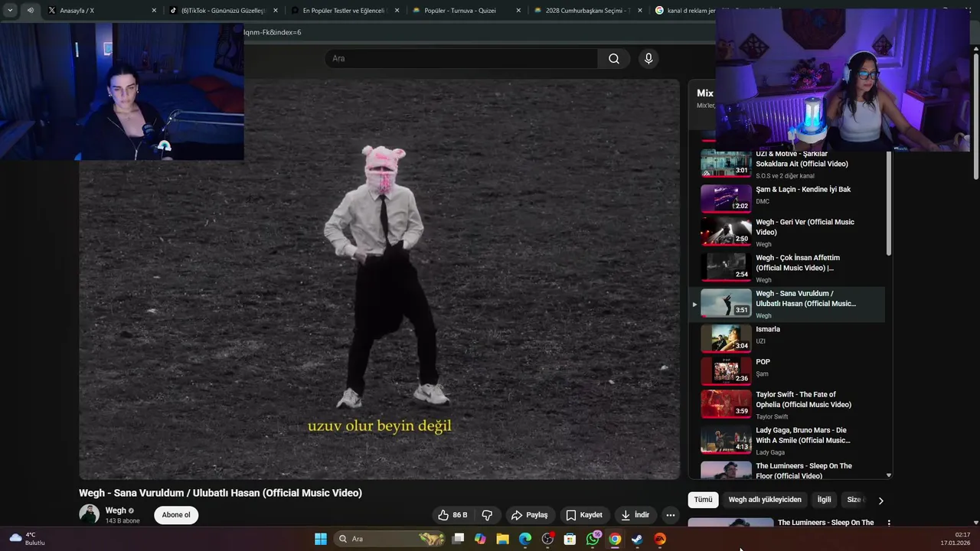
Task: Open OBS Studio from taskbar
Action: [547, 539]
